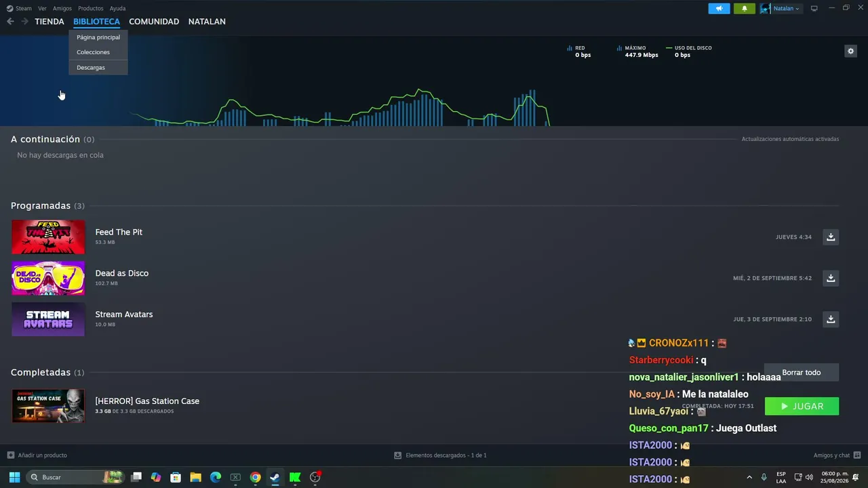Download the Feed The Pit update now
Screen dimensions: 868x488
831,237
